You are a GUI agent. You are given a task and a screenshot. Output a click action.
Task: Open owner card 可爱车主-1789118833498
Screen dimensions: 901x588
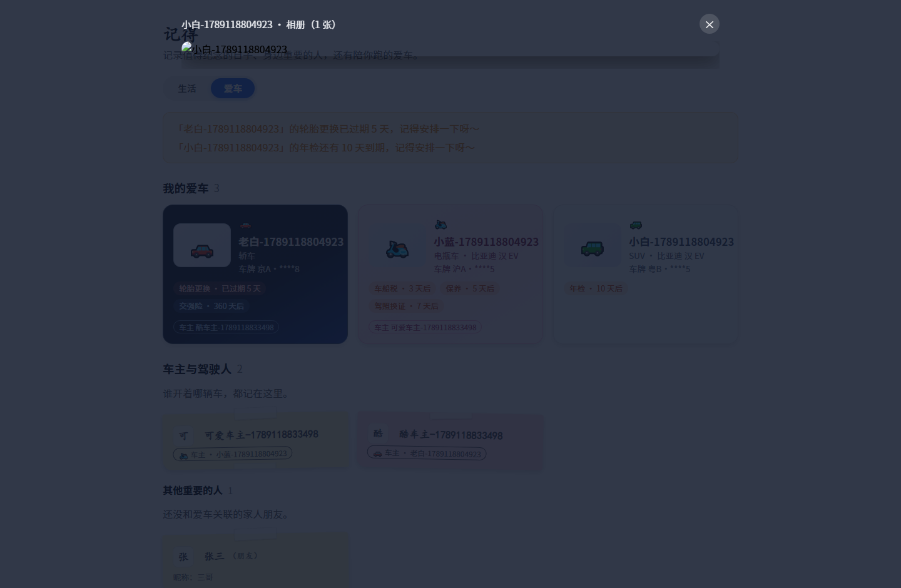[257, 440]
